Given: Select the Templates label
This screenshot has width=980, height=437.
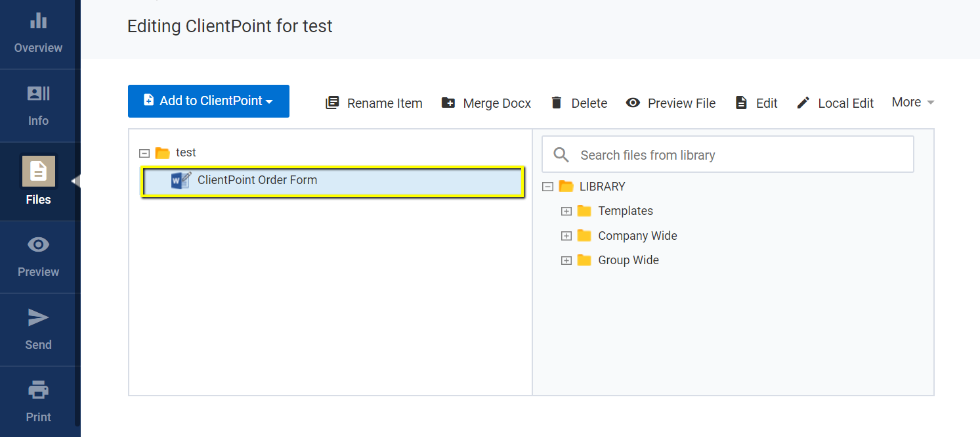Looking at the screenshot, I should pyautogui.click(x=626, y=211).
